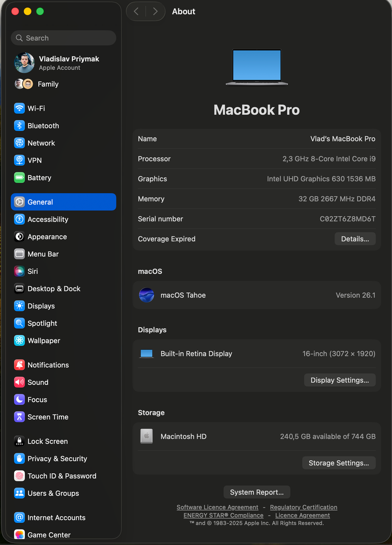Open Internet Accounts at-sign icon
Image resolution: width=392 pixels, height=545 pixels.
click(20, 518)
